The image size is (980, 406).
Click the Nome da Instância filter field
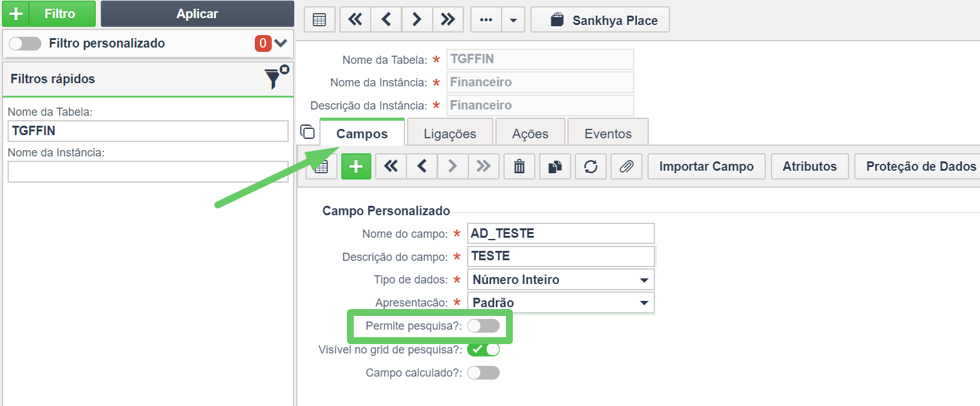point(148,171)
